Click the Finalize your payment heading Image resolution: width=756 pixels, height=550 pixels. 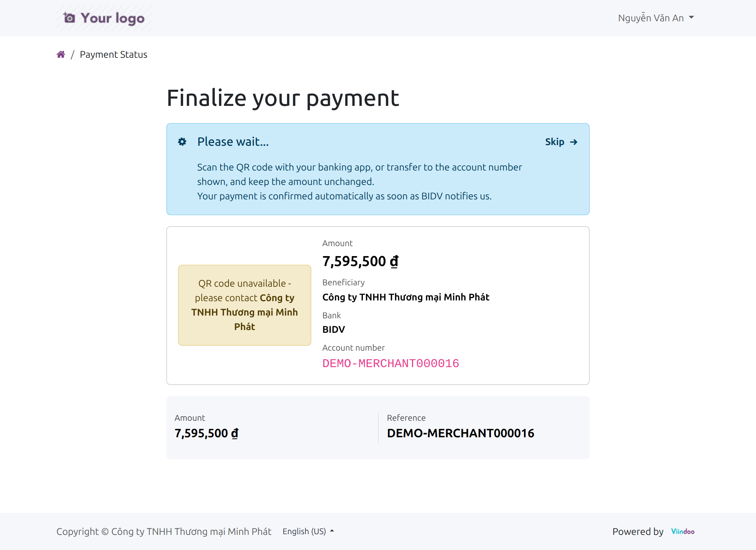[x=283, y=98]
